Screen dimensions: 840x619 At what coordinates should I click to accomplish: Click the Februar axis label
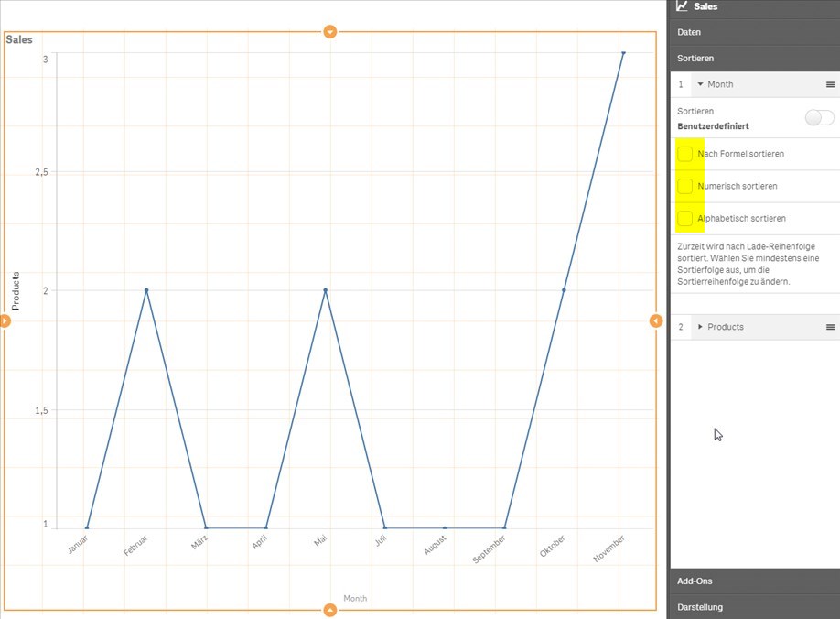[135, 546]
